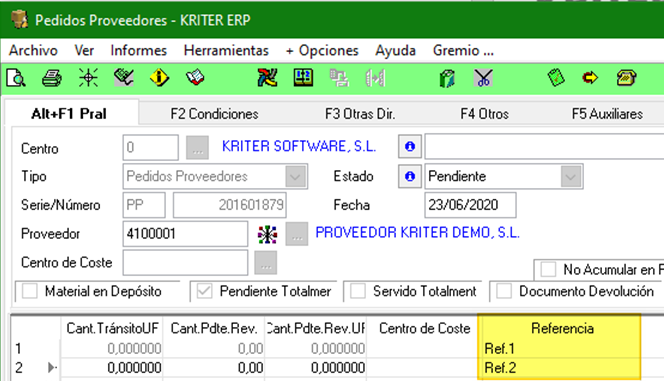Toggle the No Acumular checkbox
Screen dimensions: 665x381
548,269
